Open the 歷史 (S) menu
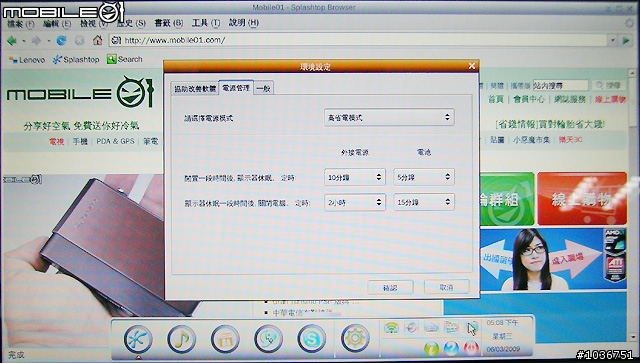The image size is (640, 363). (x=131, y=23)
